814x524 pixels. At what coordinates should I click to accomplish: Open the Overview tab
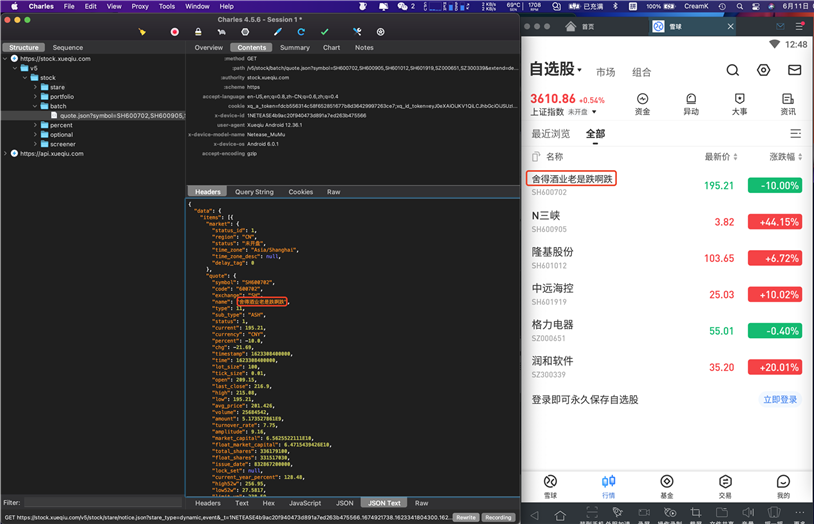(209, 47)
